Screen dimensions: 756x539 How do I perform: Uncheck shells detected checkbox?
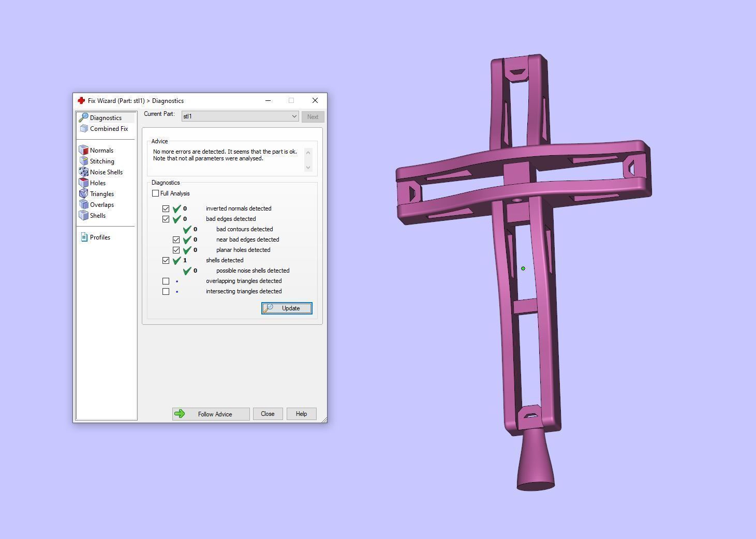(166, 260)
